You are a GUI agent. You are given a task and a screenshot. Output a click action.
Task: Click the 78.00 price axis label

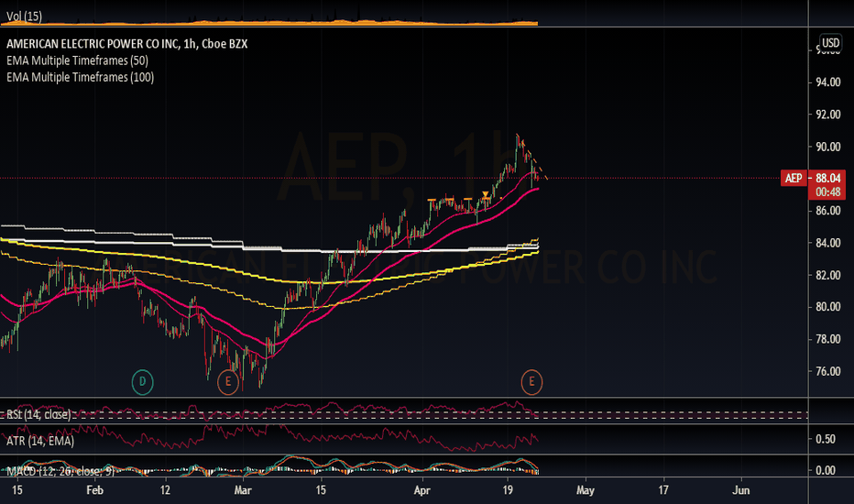click(x=827, y=339)
